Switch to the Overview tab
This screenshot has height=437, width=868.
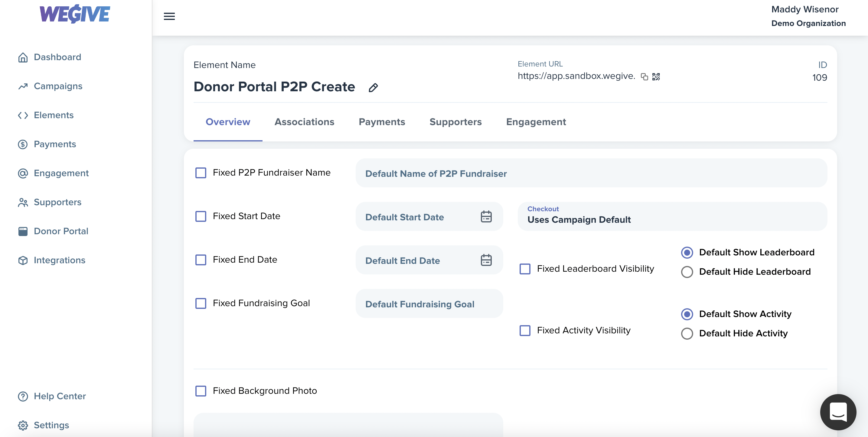228,122
